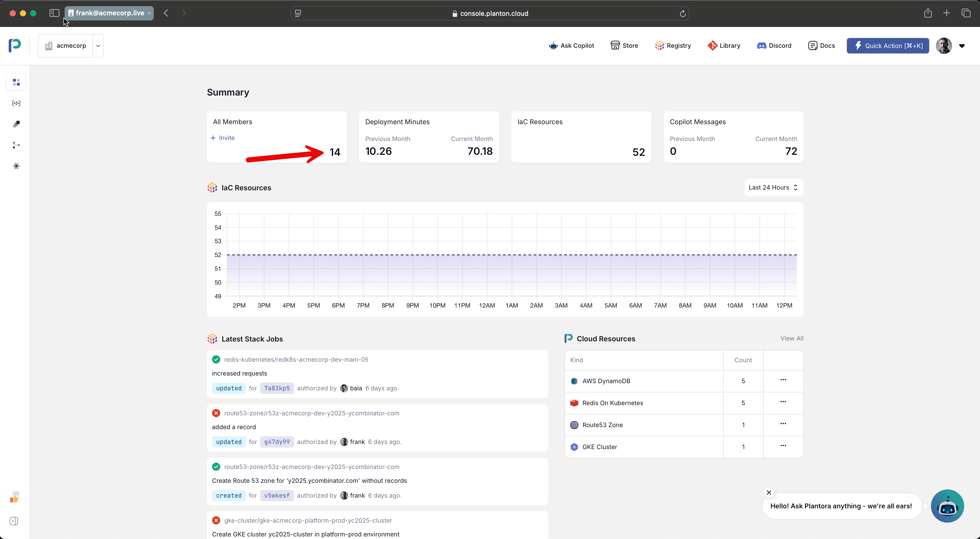Click bala author name
The image size is (980, 539).
pyautogui.click(x=356, y=388)
